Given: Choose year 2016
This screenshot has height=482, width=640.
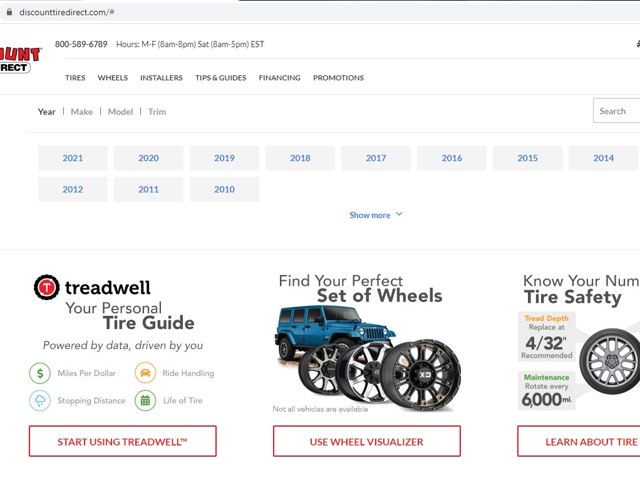Looking at the screenshot, I should (x=452, y=158).
